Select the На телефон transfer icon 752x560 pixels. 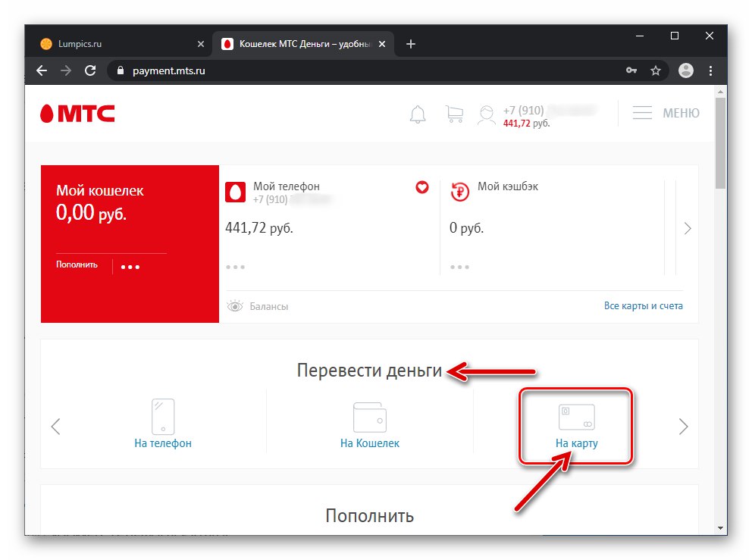(163, 417)
